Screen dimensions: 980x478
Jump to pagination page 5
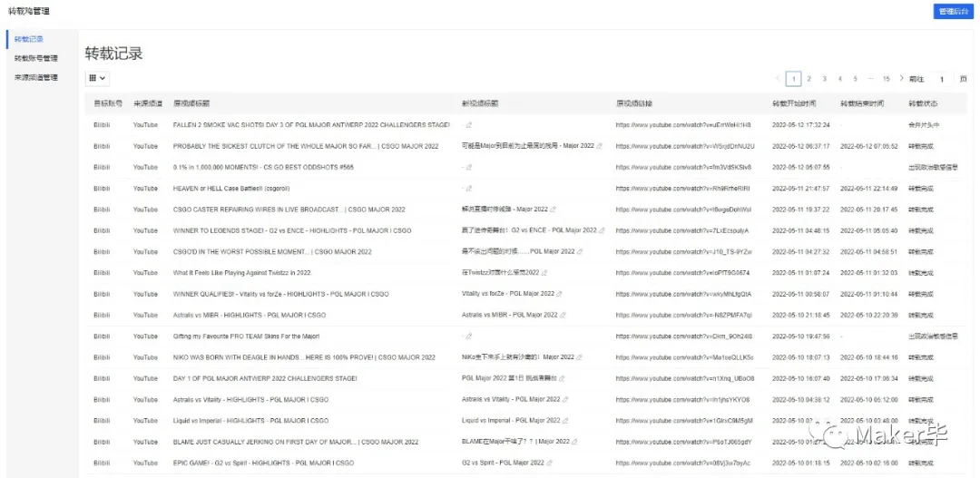tap(855, 79)
